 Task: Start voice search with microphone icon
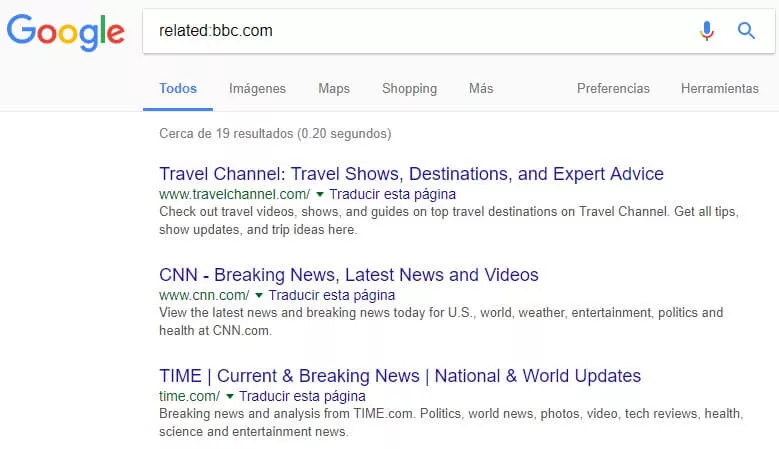(x=706, y=31)
